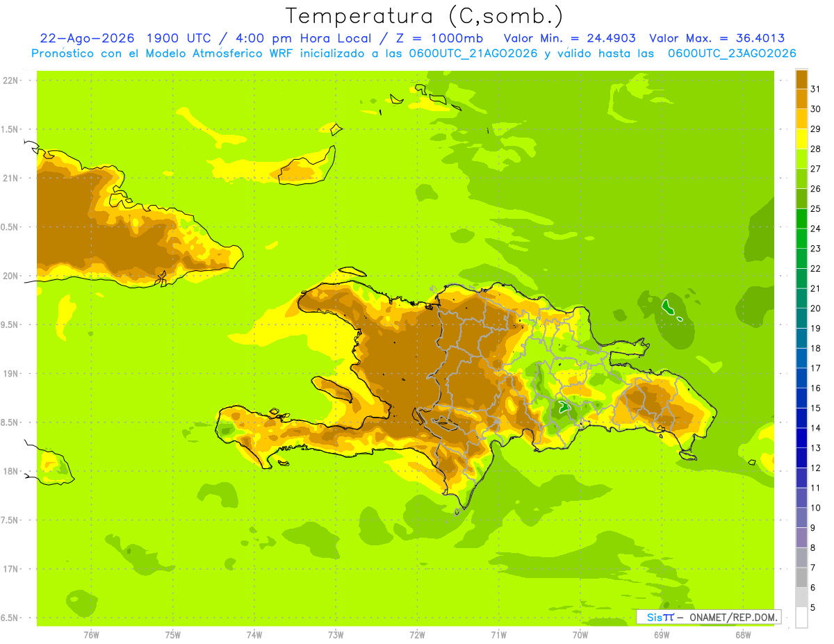Image resolution: width=834 pixels, height=644 pixels.
Task: Click 'Valor Max. = 36.4013' value
Action: [718, 38]
